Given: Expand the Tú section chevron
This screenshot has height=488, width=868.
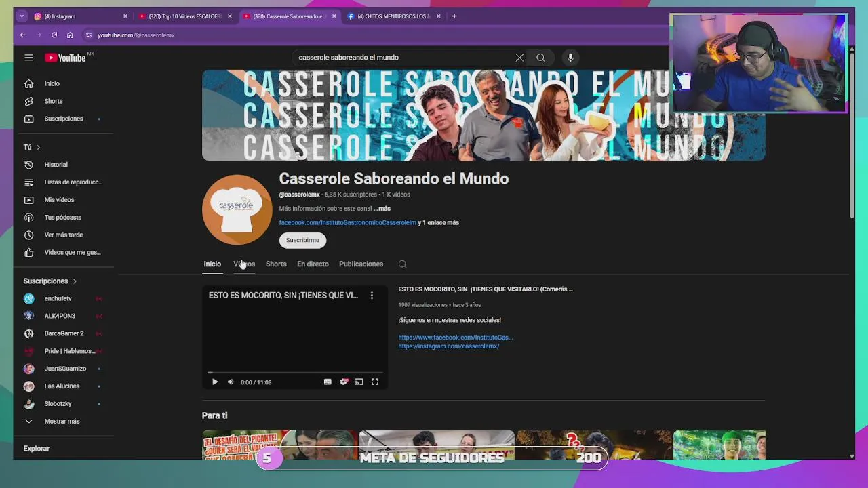Looking at the screenshot, I should click(x=38, y=147).
